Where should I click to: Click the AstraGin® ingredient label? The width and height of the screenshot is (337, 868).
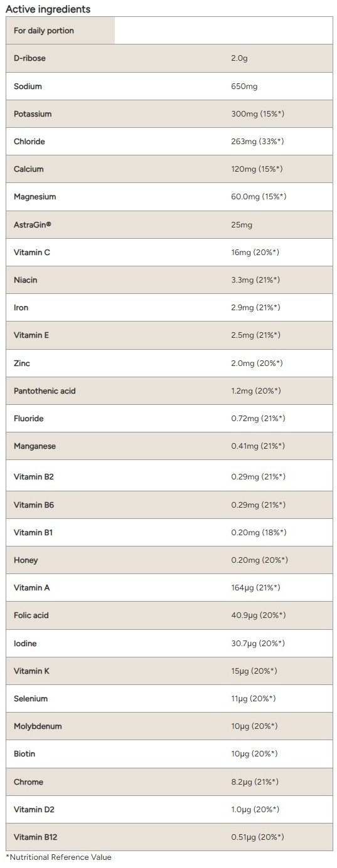coord(33,224)
